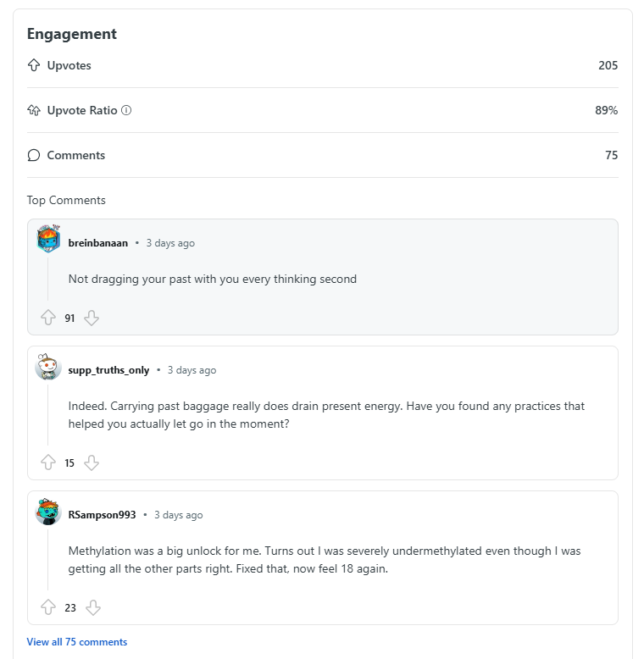
Task: Click the 3 days ago timestamp by breinbanaan
Action: pyautogui.click(x=170, y=243)
